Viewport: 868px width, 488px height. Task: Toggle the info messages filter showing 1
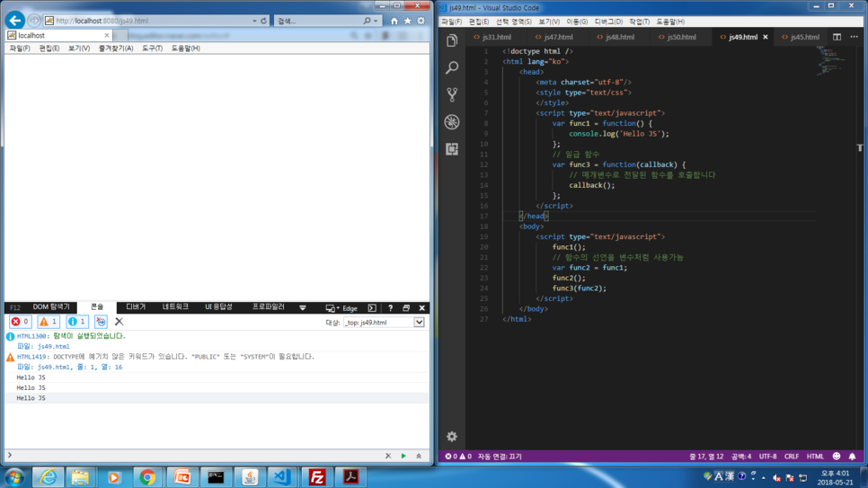tap(77, 322)
